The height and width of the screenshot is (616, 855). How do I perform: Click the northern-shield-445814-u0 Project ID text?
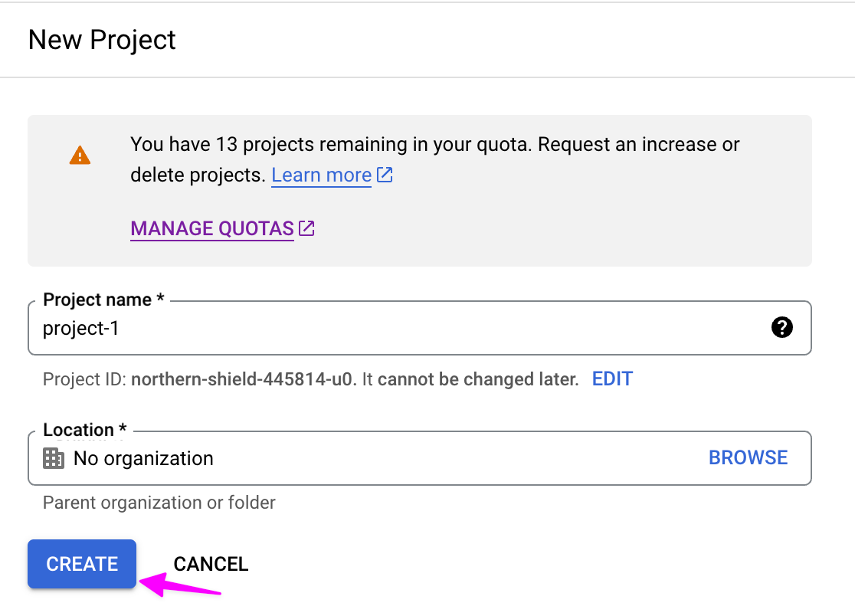point(244,379)
